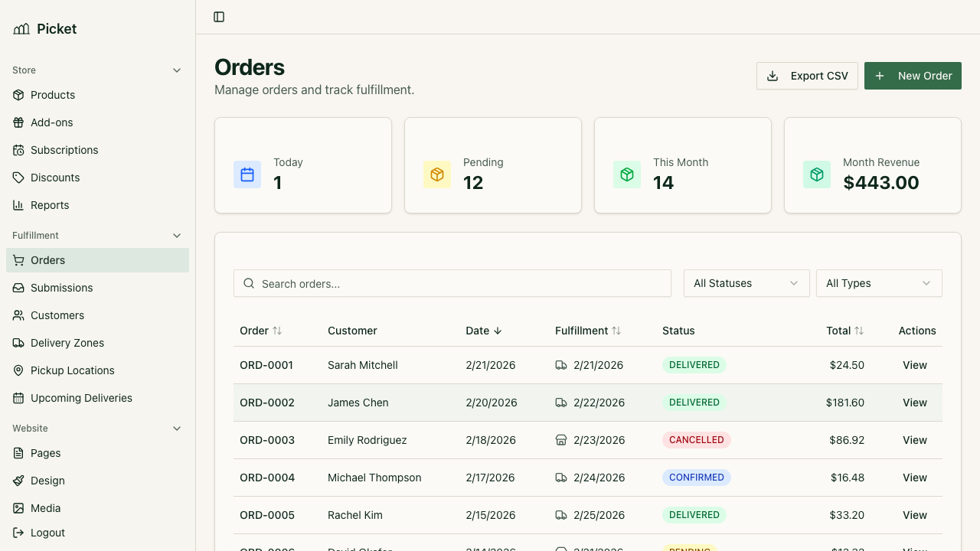980x551 pixels.
Task: Click the Export CSV button
Action: coord(807,76)
